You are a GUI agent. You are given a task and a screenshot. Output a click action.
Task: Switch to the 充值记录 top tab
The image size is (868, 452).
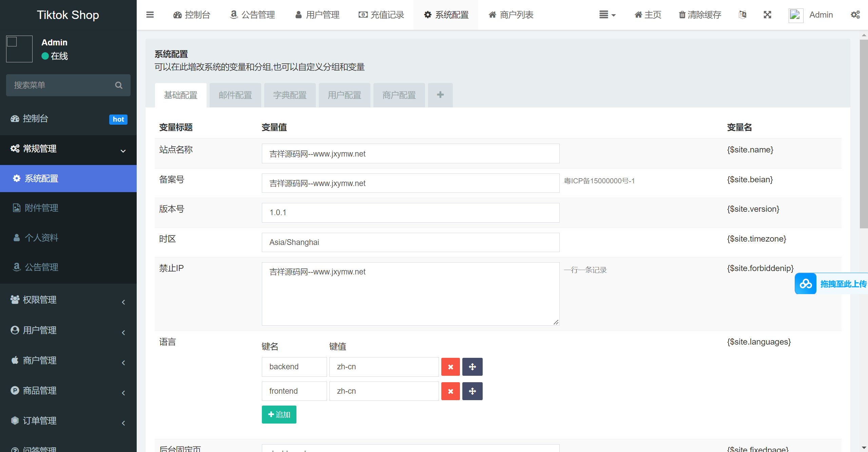pyautogui.click(x=382, y=15)
